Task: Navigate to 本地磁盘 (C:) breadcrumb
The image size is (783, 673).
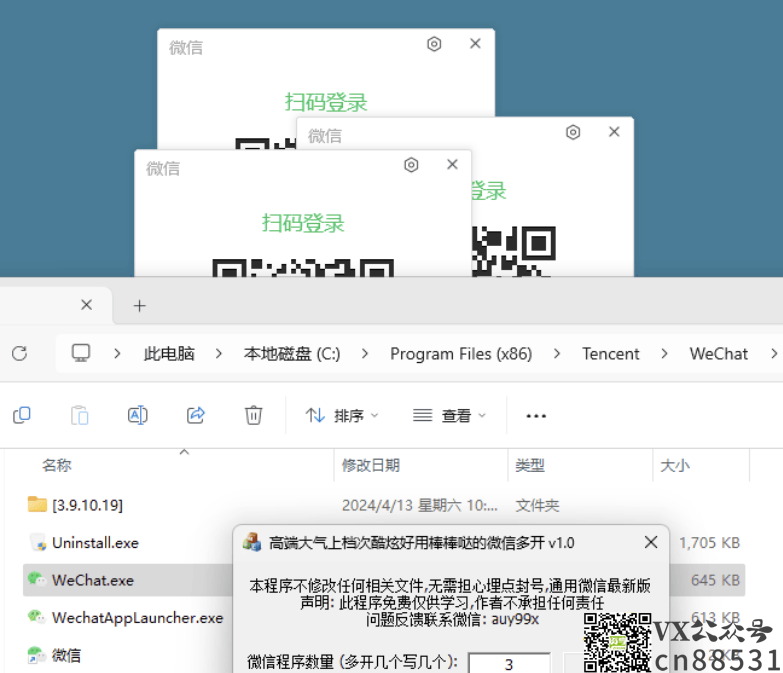Action: pyautogui.click(x=292, y=354)
